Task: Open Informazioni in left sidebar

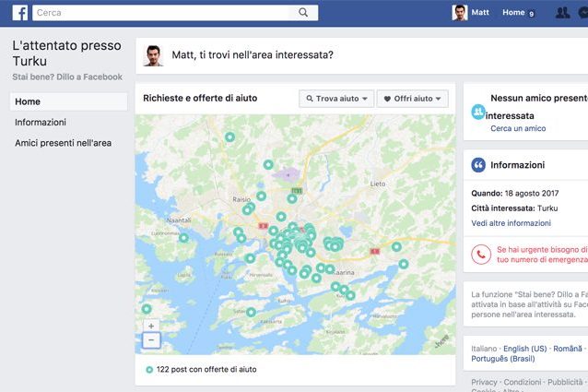Action: coord(41,123)
